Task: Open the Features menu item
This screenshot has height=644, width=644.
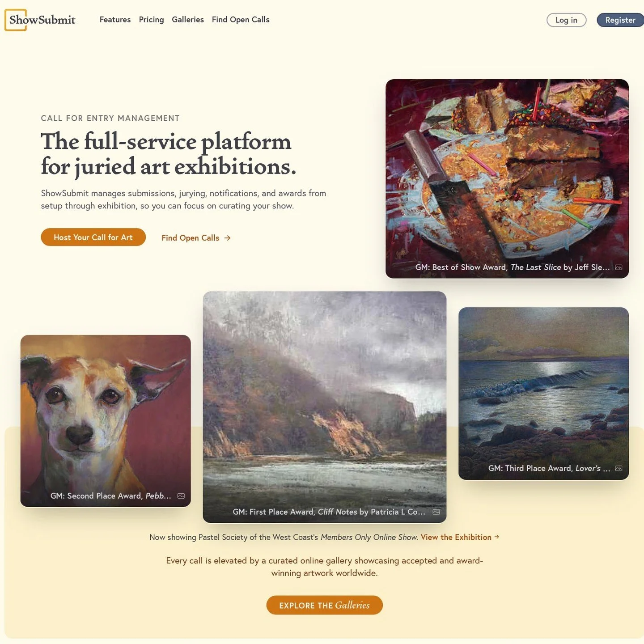Action: [x=115, y=20]
